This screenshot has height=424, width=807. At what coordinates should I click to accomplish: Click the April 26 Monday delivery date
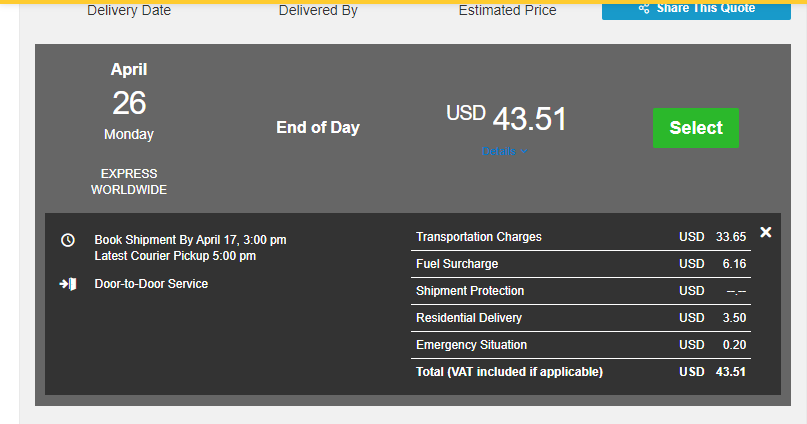click(129, 102)
